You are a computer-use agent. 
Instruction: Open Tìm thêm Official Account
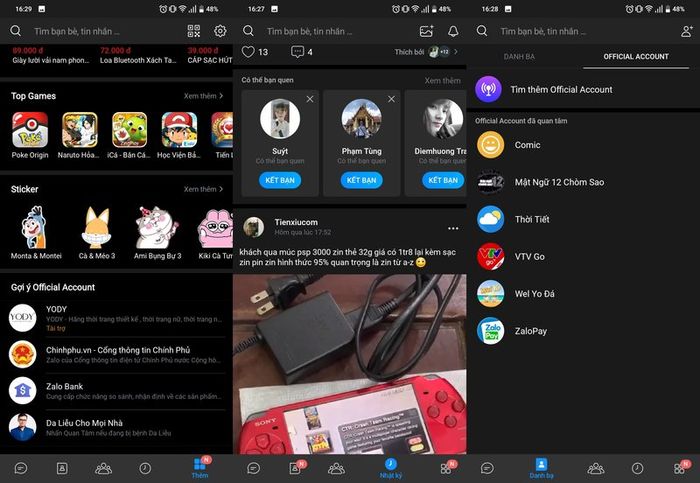(x=583, y=89)
